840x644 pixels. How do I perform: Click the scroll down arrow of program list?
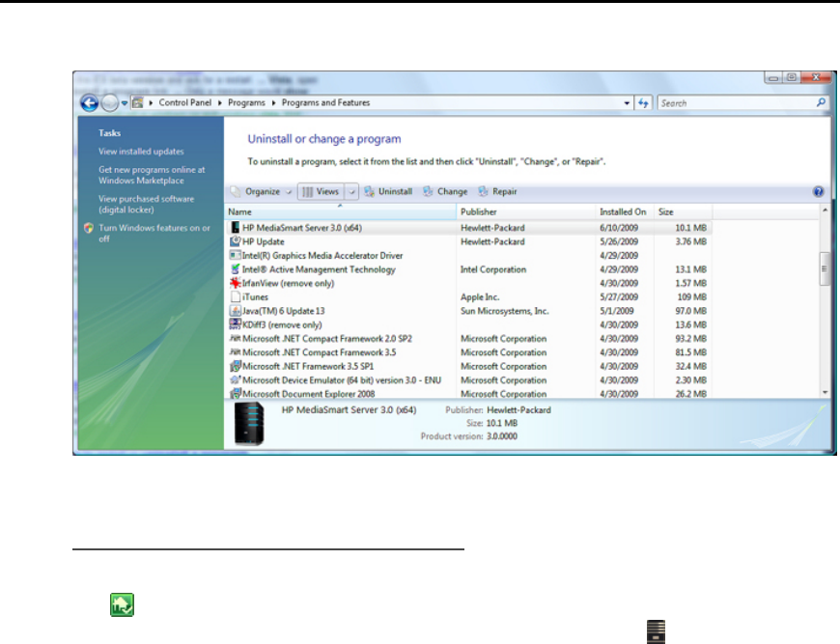pos(825,393)
